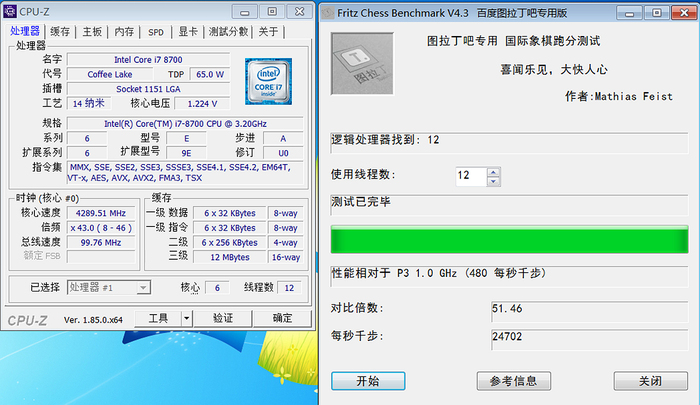Click 开始 to start the benchmark
Image resolution: width=700 pixels, height=405 pixels.
point(368,381)
